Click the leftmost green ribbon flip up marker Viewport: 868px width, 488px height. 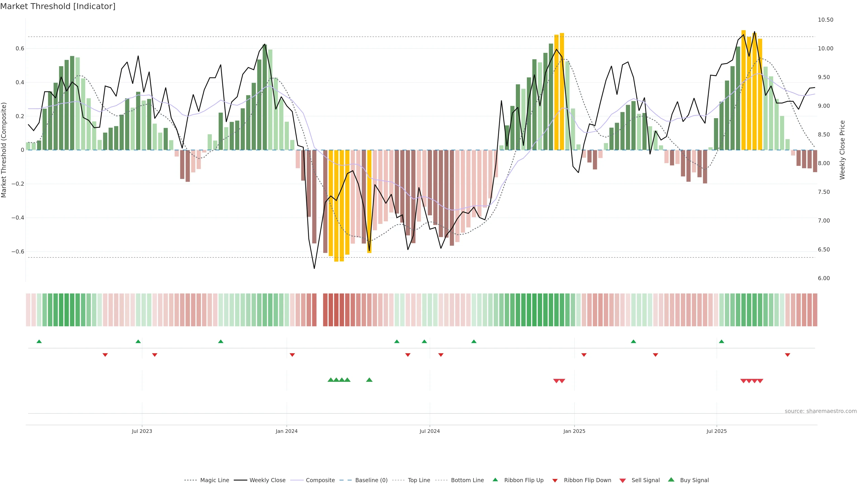coord(39,342)
